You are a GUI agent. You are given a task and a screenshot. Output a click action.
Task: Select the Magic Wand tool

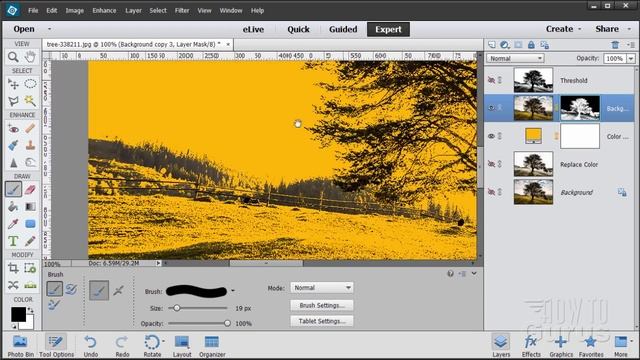pyautogui.click(x=30, y=100)
